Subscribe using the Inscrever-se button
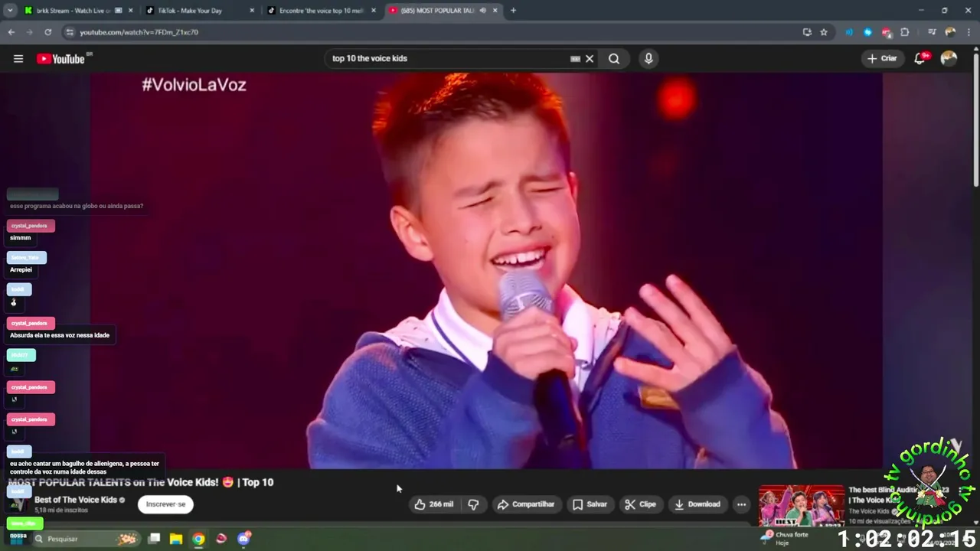The image size is (980, 551). point(165,504)
